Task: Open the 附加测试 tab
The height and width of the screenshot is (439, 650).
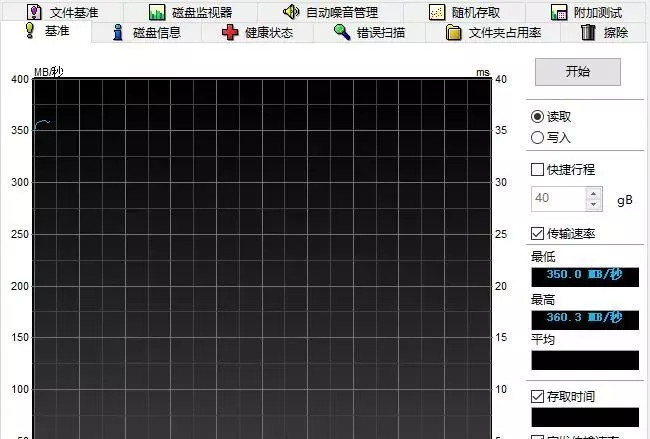Action: pyautogui.click(x=586, y=12)
